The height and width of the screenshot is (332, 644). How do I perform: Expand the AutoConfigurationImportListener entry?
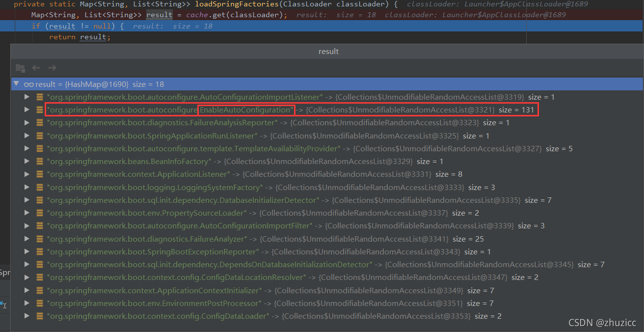click(27, 97)
